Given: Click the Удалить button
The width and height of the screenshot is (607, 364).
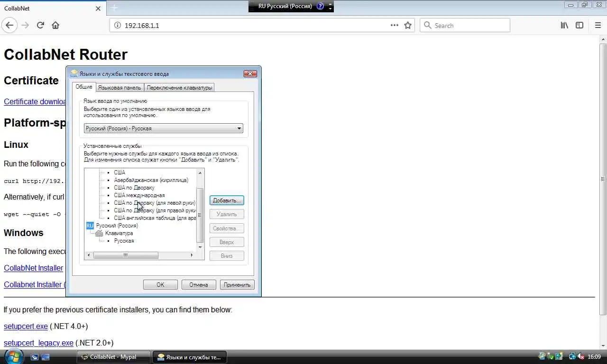Looking at the screenshot, I should [227, 214].
